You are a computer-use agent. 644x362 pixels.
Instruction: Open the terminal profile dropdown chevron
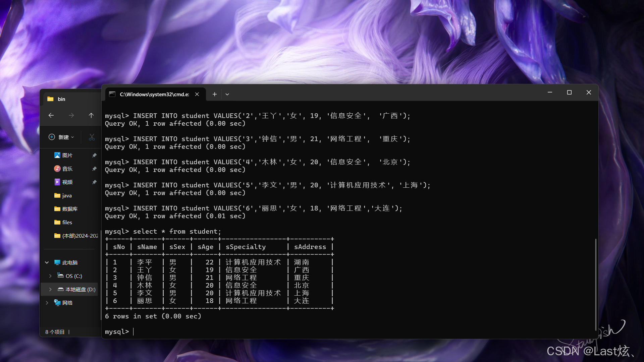[227, 94]
